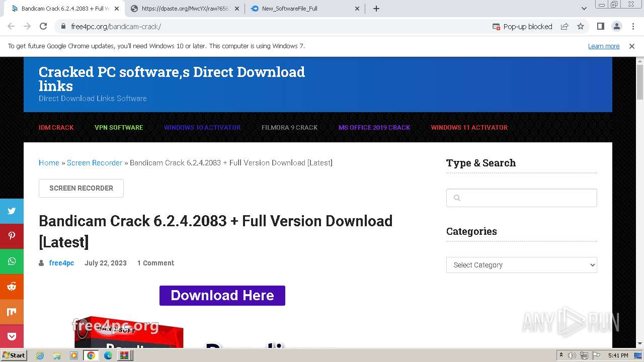Switch to New_SoftwareFile_Full tab

(304, 9)
